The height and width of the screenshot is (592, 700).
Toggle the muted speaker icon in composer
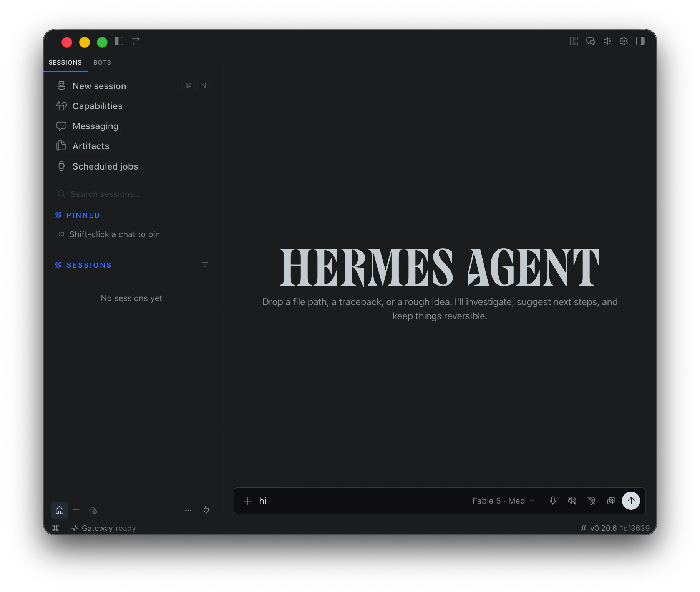pyautogui.click(x=572, y=501)
